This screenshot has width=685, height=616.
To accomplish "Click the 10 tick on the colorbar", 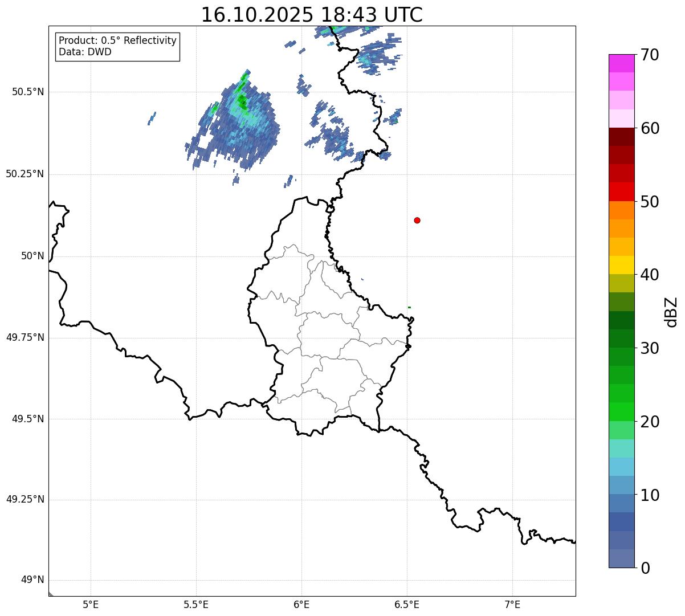I will [650, 495].
